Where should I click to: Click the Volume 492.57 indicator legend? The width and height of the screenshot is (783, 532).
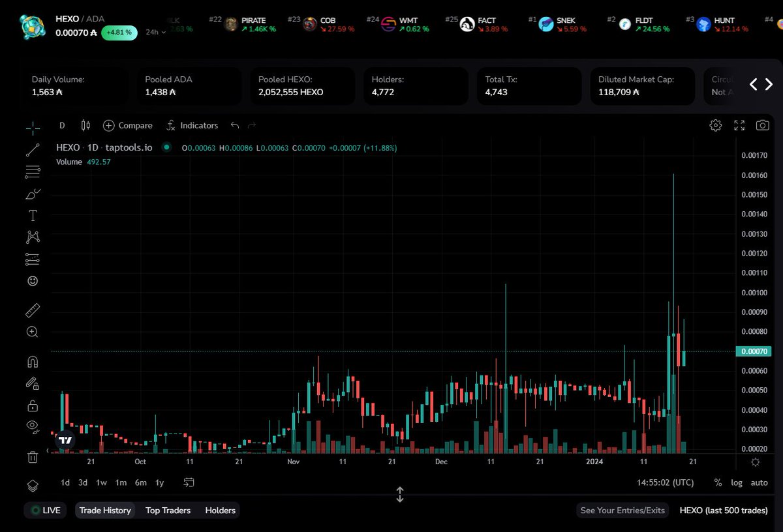tap(84, 162)
